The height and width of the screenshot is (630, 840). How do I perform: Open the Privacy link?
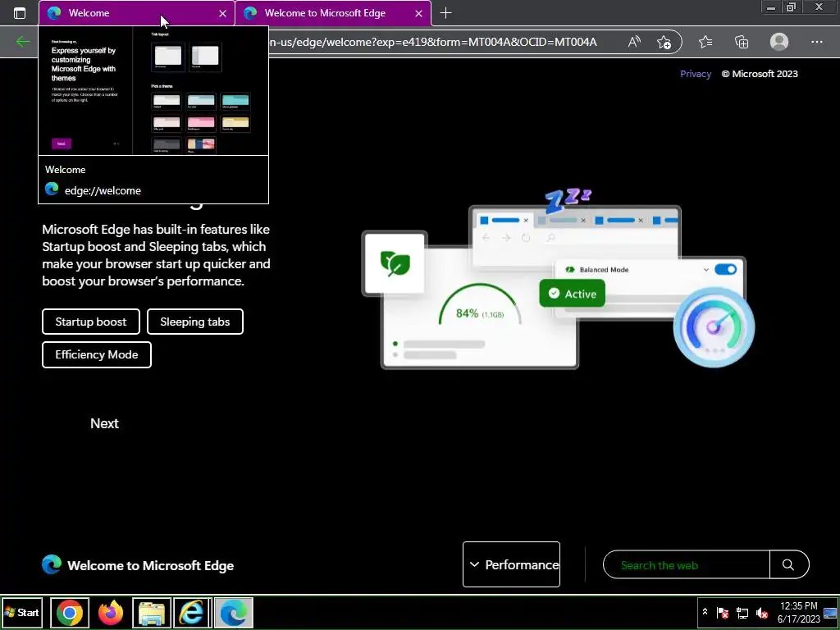pyautogui.click(x=696, y=74)
